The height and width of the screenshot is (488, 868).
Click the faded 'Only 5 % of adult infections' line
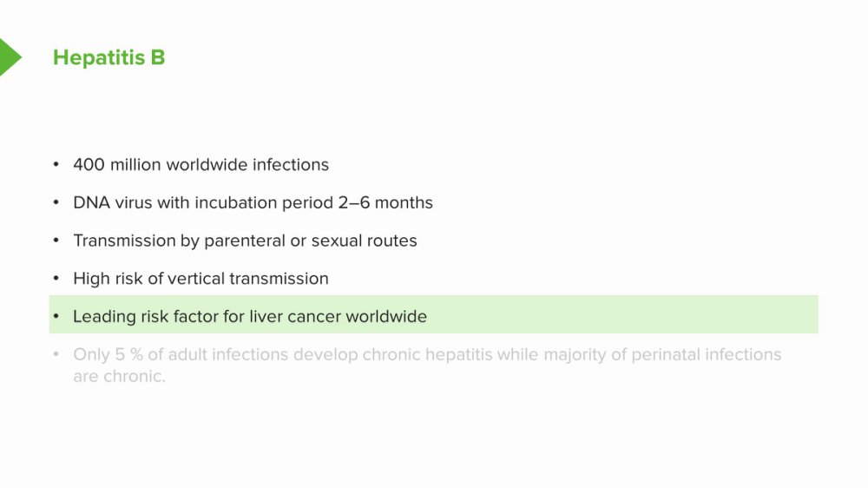(x=427, y=354)
